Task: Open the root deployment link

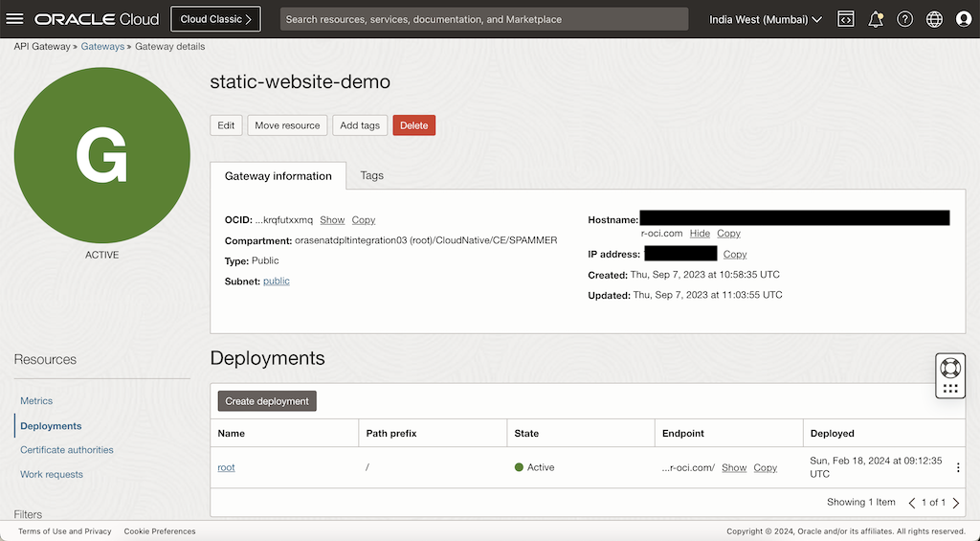Action: 226,467
